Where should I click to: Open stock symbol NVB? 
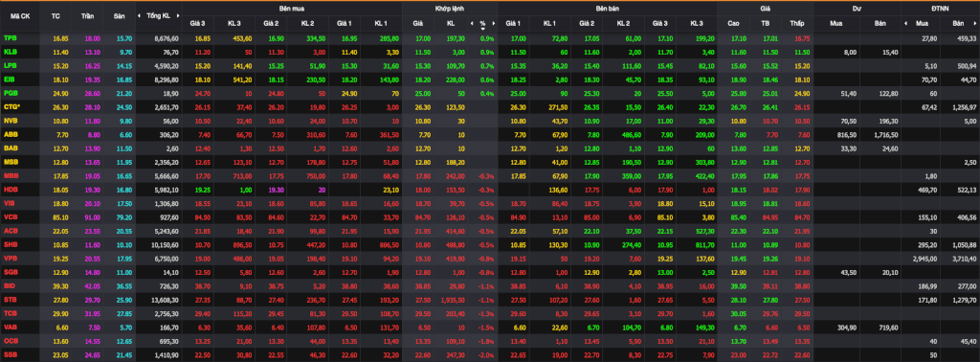(10, 120)
